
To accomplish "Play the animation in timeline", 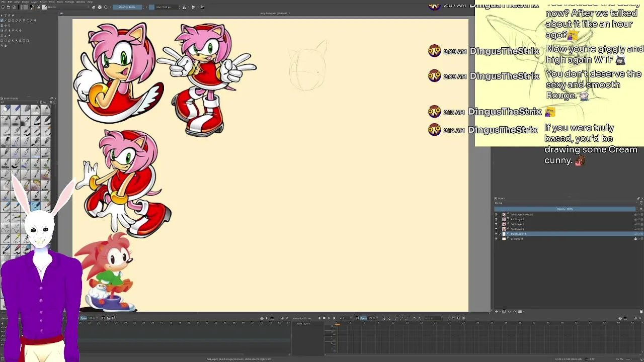I will coord(329,318).
